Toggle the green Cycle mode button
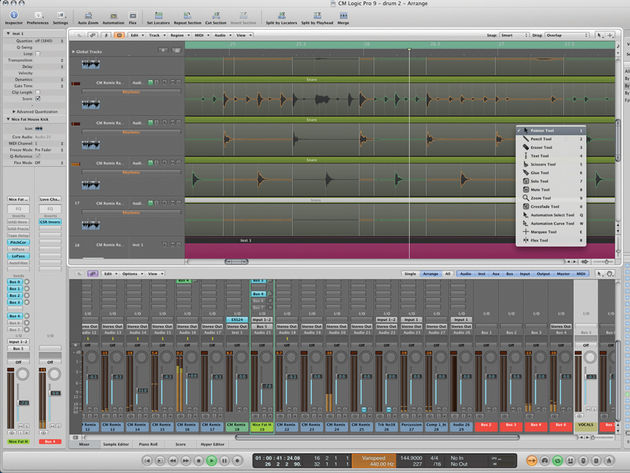630x473 pixels. pos(557,461)
